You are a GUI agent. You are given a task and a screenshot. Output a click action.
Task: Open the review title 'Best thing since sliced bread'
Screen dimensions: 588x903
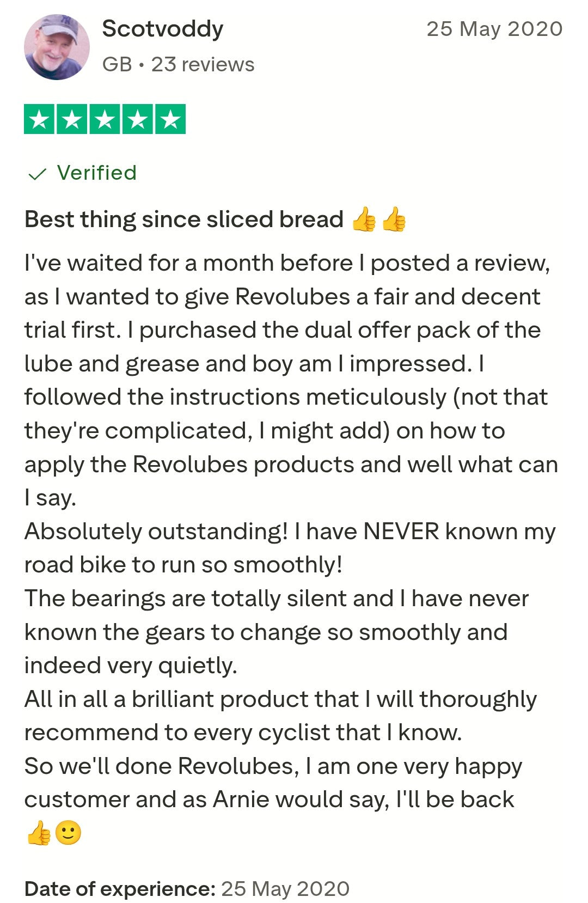point(184,219)
